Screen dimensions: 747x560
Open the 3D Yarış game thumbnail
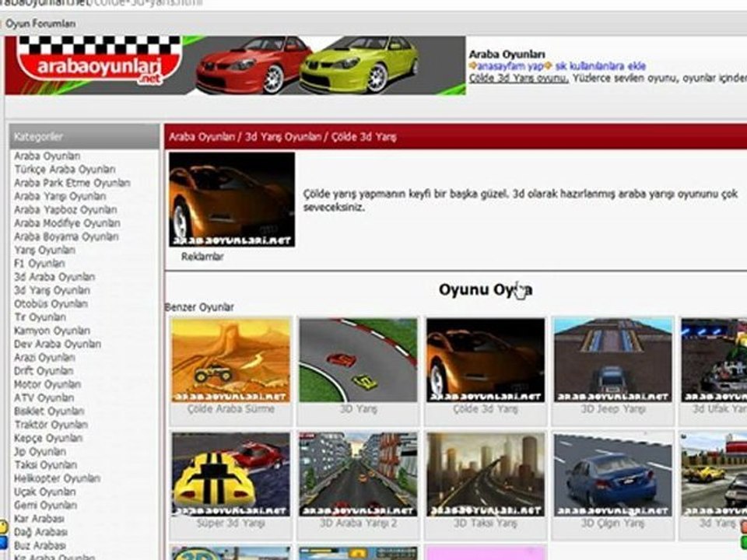coord(358,360)
